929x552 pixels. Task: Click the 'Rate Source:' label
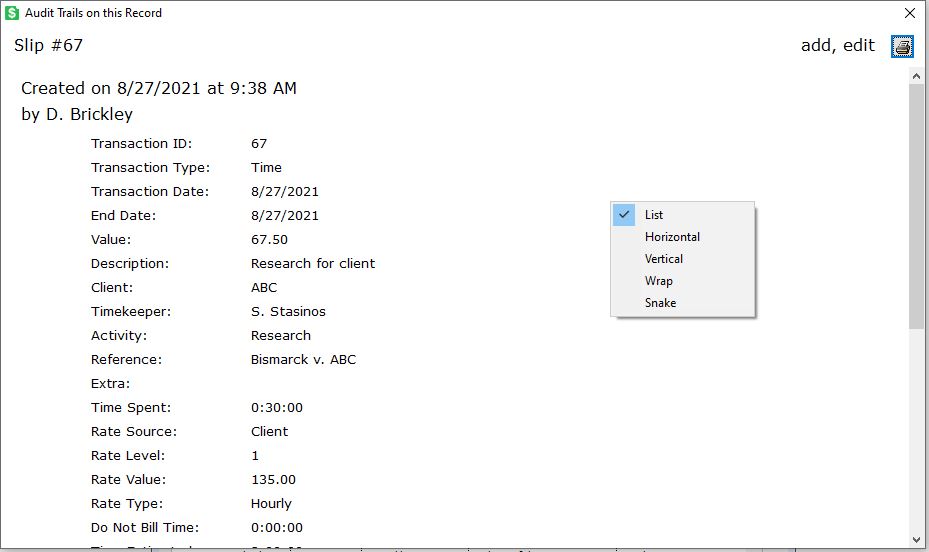pos(134,432)
